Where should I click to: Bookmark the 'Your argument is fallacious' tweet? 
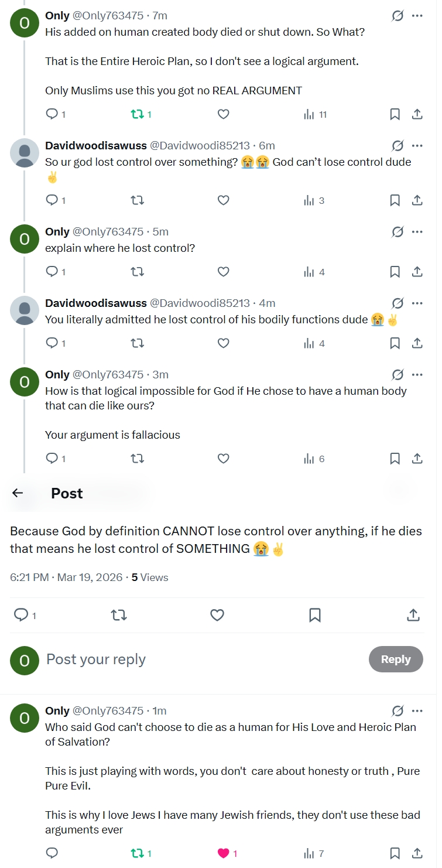click(x=395, y=459)
